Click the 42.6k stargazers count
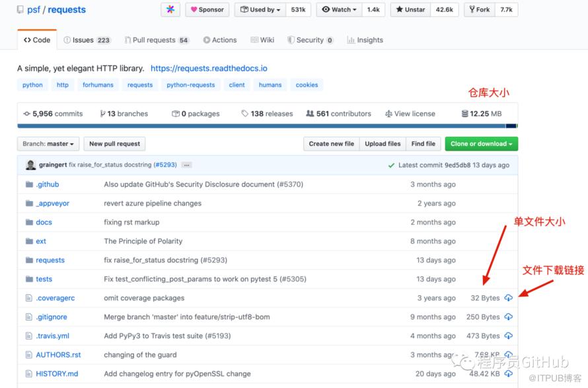Image resolution: width=588 pixels, height=388 pixels. click(x=445, y=10)
